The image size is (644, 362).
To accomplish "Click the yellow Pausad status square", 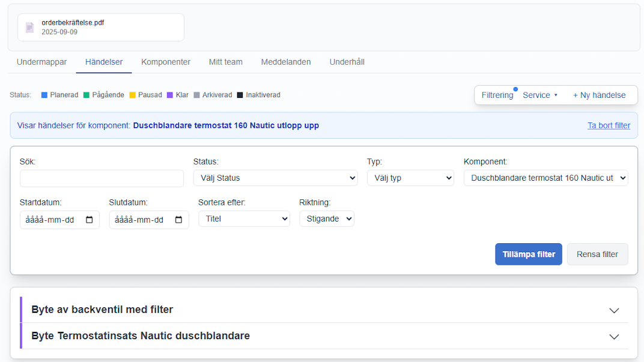I will 132,95.
